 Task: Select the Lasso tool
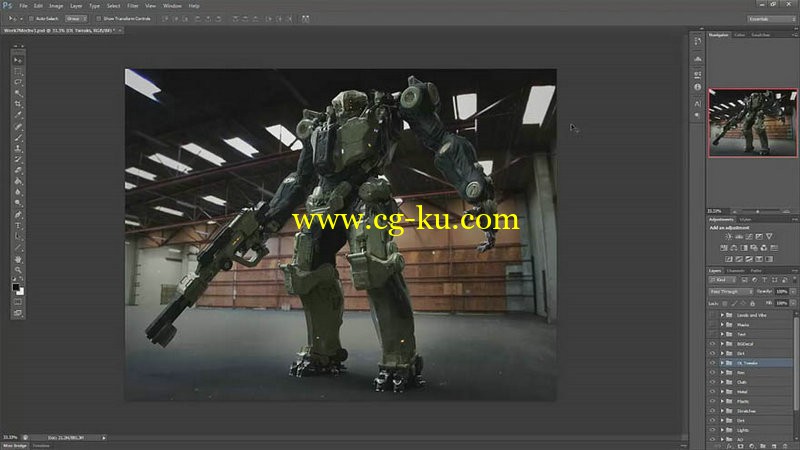[18, 82]
